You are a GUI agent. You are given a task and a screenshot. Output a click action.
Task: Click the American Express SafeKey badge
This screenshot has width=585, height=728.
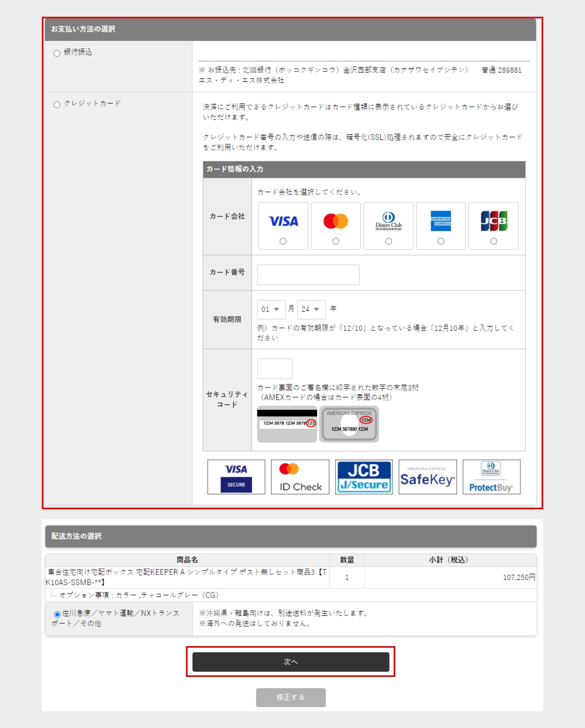point(427,477)
